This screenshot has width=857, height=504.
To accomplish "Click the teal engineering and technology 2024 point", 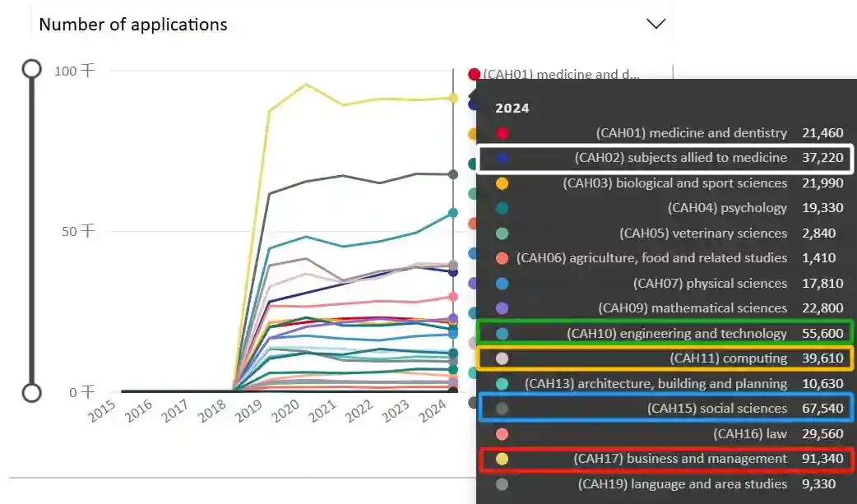I will 453,213.
